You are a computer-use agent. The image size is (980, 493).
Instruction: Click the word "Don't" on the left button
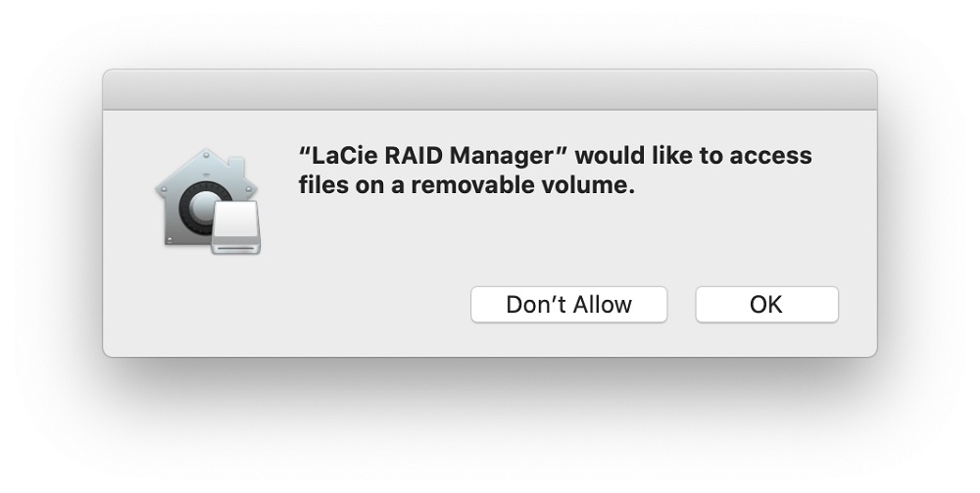tap(536, 304)
